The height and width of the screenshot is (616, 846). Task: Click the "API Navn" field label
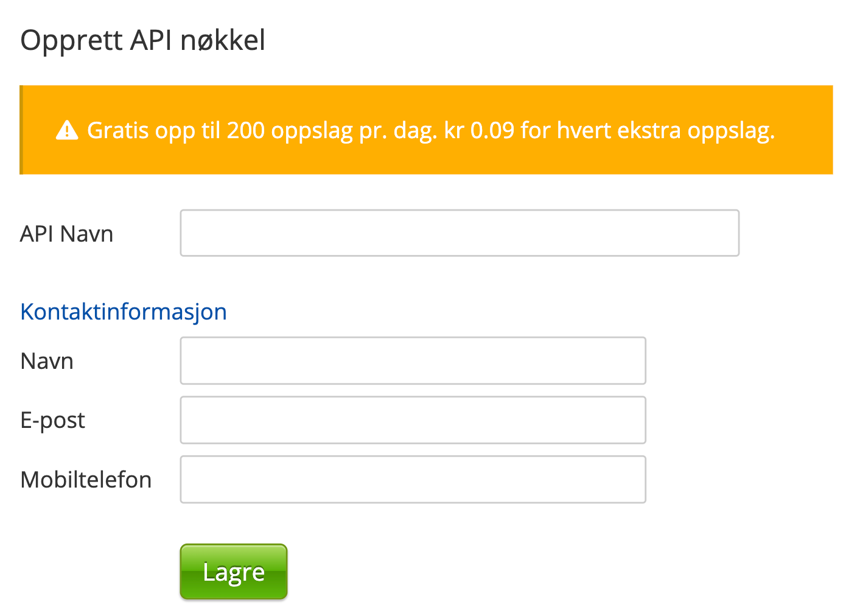click(x=66, y=234)
